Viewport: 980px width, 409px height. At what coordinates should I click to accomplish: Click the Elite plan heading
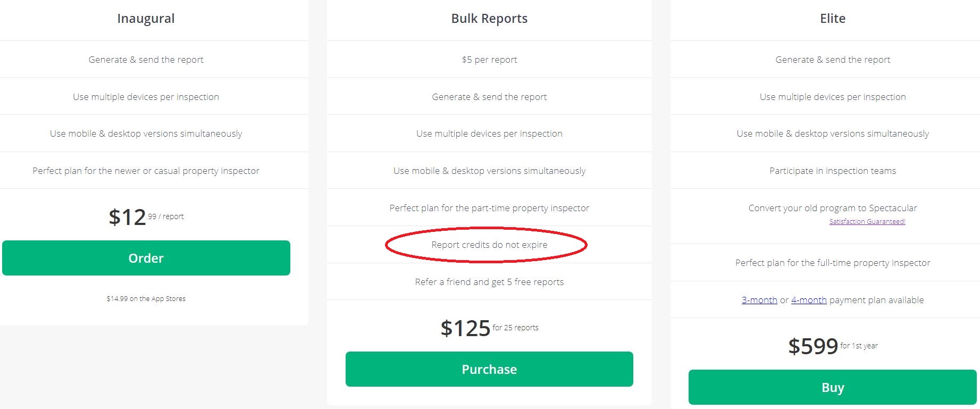(x=832, y=19)
